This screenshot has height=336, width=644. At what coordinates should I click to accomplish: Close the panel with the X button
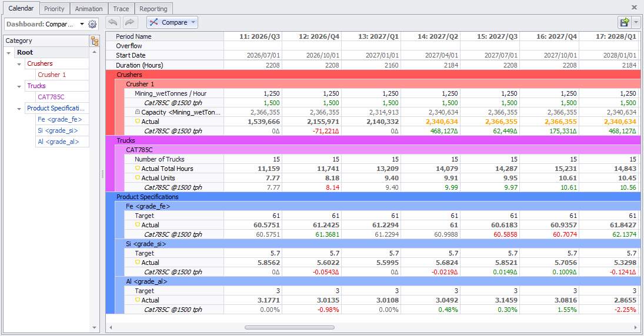[634, 7]
